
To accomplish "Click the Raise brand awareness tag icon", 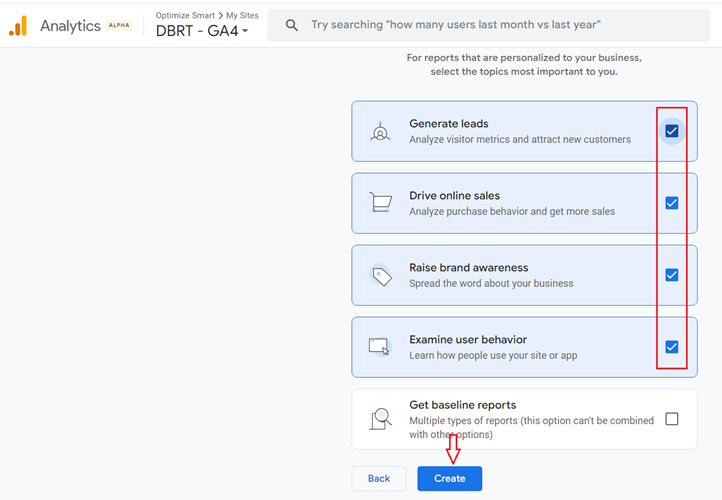I will 381,276.
